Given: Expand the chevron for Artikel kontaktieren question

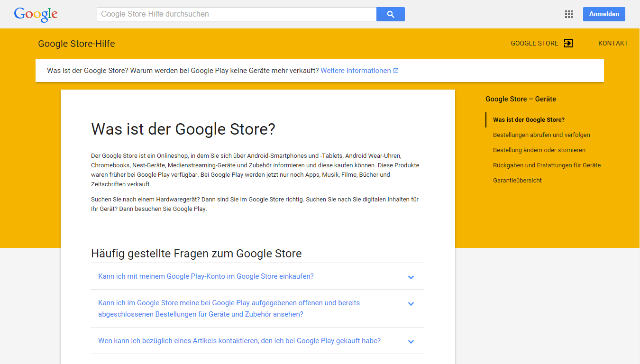Looking at the screenshot, I should [x=411, y=341].
